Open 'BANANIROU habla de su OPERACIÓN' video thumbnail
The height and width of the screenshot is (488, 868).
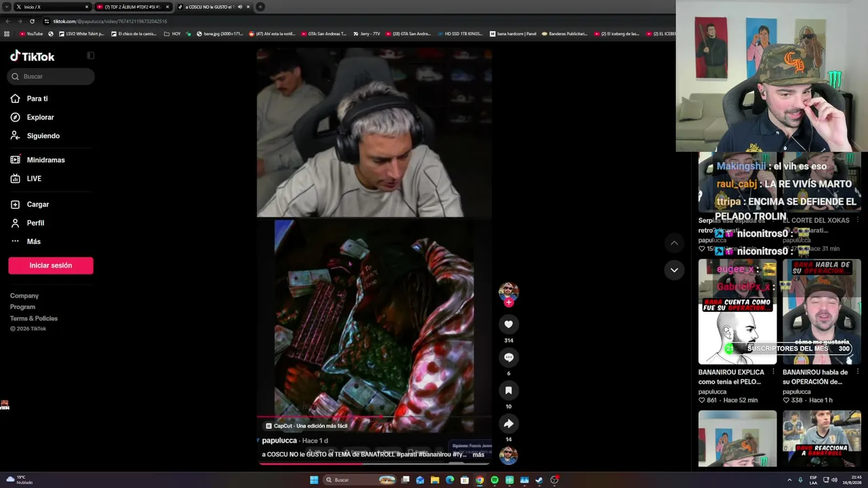(x=821, y=312)
